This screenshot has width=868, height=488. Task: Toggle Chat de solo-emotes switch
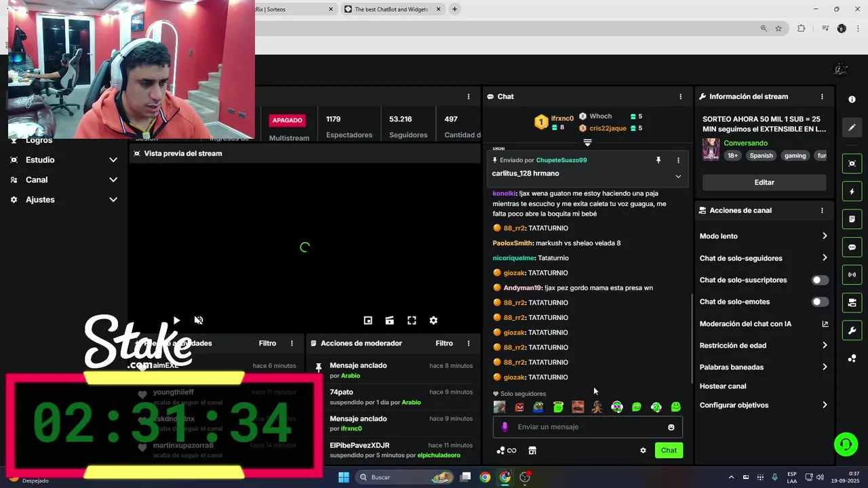[x=820, y=302]
